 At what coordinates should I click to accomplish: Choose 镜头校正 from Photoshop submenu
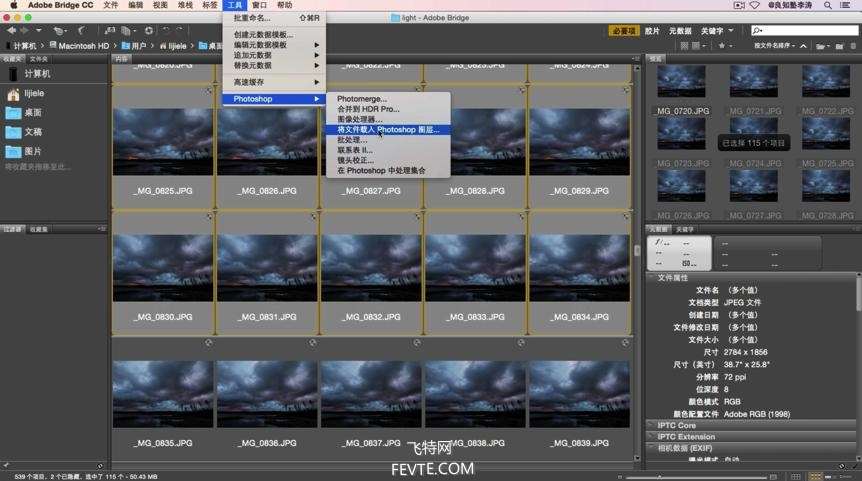coord(388,161)
